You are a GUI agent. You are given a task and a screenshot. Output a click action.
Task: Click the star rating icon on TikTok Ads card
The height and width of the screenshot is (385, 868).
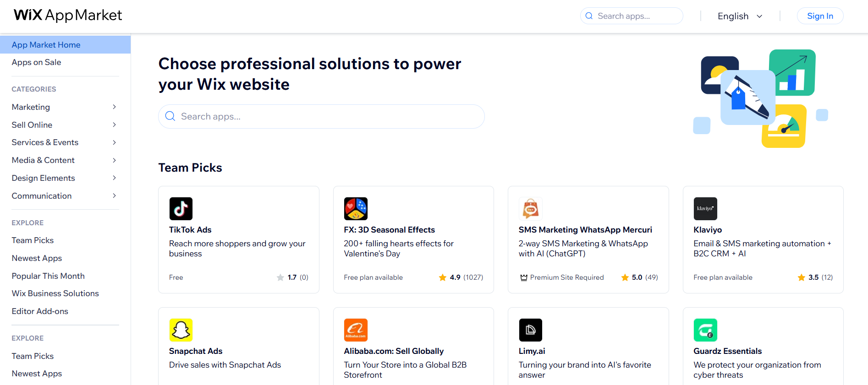pos(280,277)
